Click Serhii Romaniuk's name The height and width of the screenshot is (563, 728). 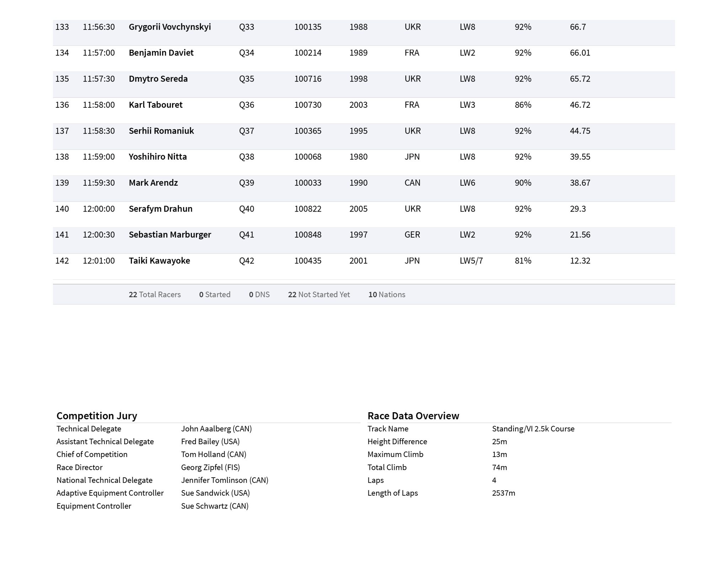pos(161,131)
